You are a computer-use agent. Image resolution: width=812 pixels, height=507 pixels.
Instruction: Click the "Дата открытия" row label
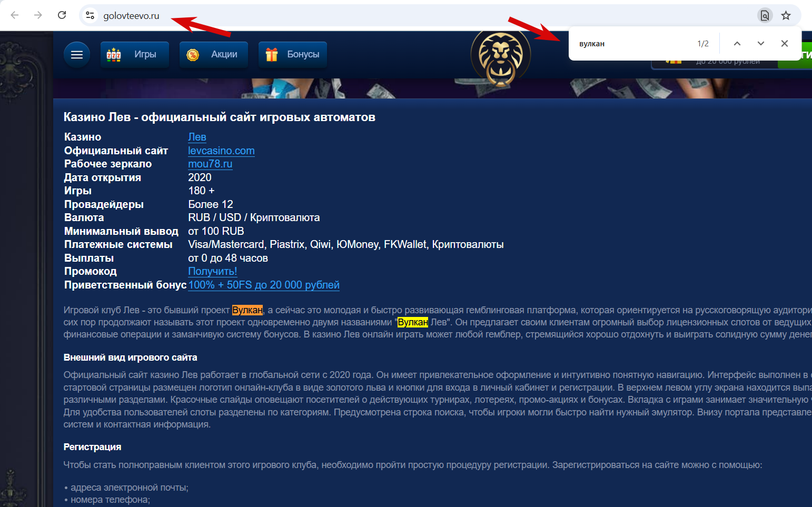(x=103, y=177)
